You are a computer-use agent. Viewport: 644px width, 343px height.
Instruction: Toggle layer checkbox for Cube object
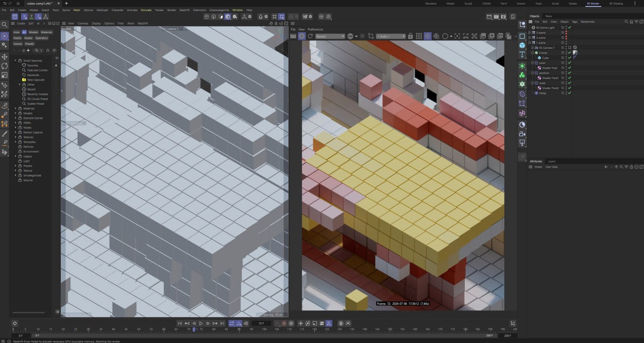(562, 58)
